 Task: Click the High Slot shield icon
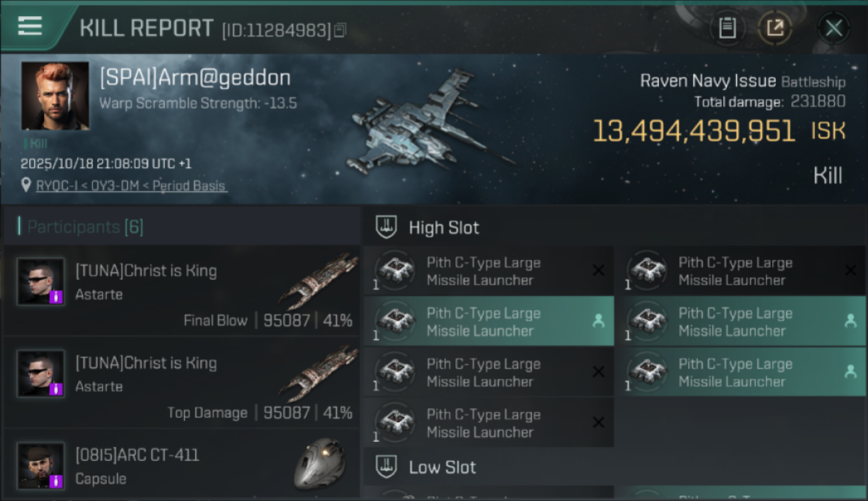386,227
